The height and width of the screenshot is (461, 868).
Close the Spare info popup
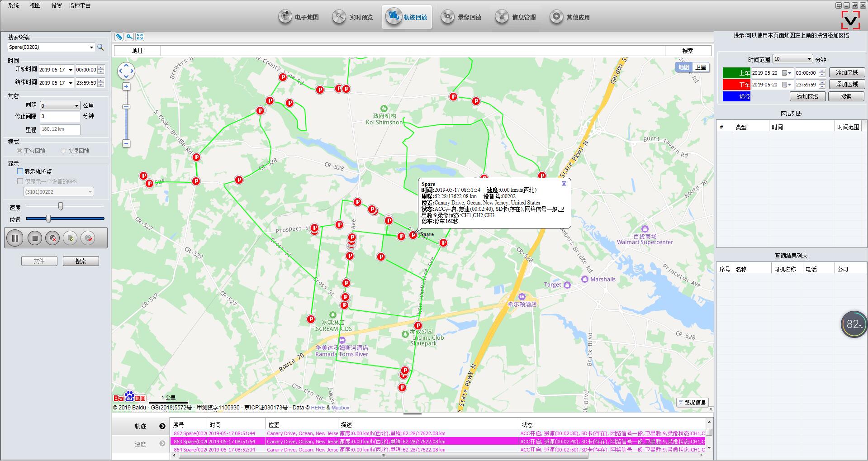click(564, 184)
